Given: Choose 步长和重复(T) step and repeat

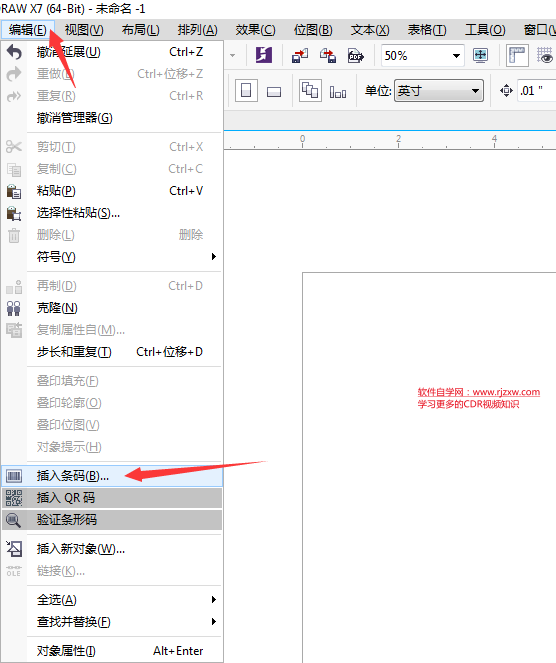Looking at the screenshot, I should tap(112, 352).
